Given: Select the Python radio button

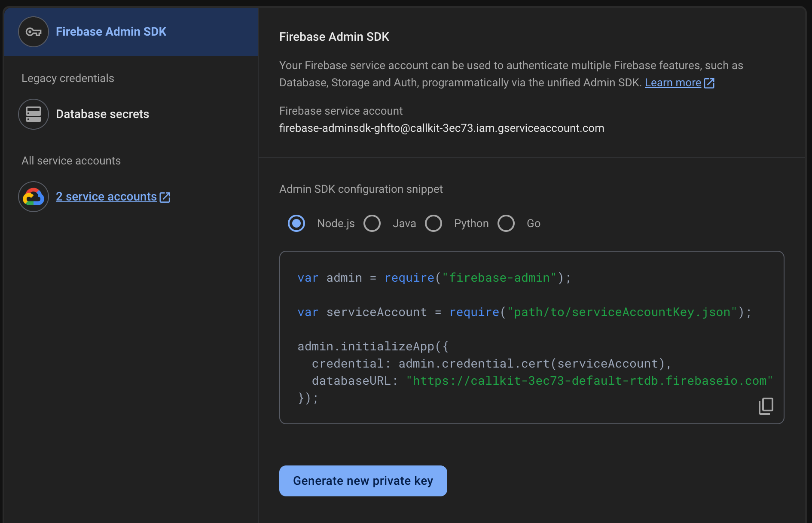Looking at the screenshot, I should [x=433, y=223].
